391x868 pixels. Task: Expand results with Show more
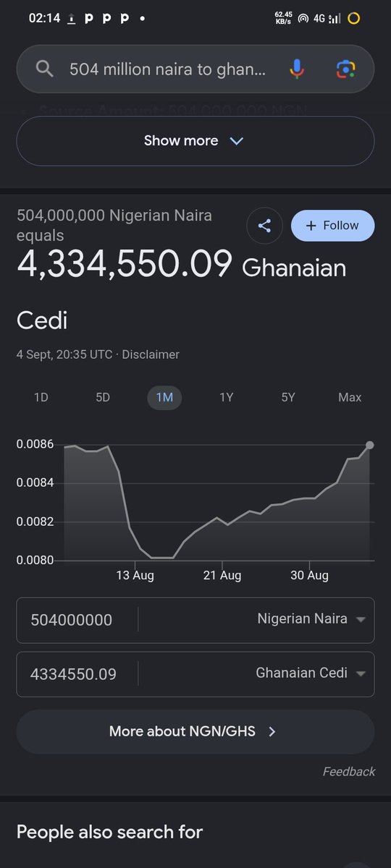point(195,141)
